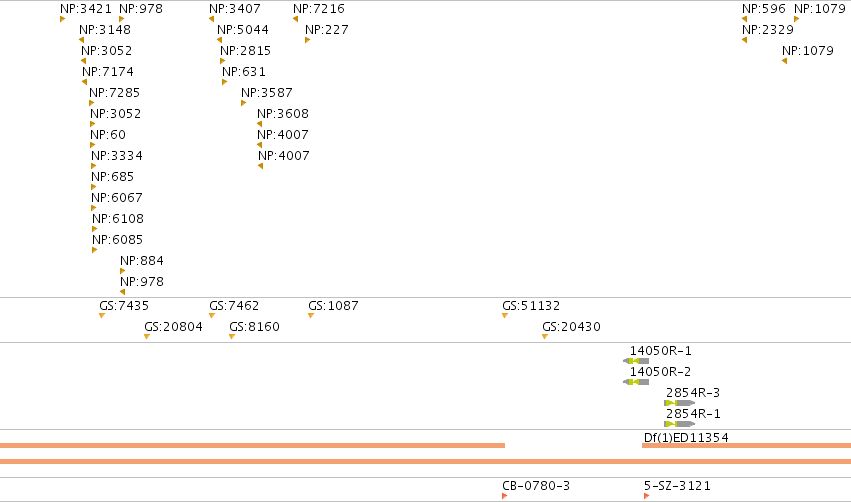Click the NP:7174 triangle marker
851x502 pixels.
[x=84, y=82]
